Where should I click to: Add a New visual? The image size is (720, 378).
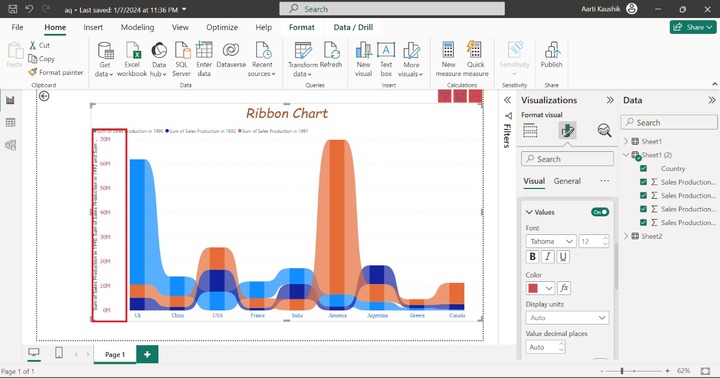coord(363,59)
